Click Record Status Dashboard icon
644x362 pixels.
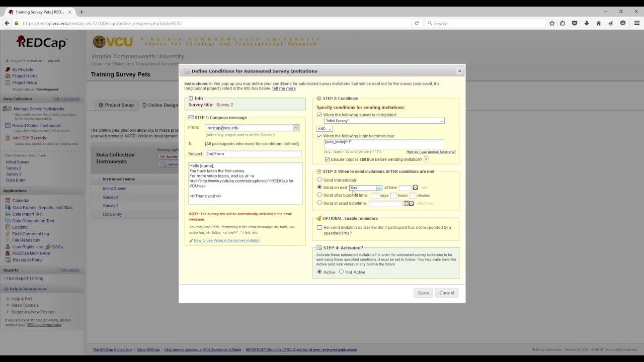8,125
